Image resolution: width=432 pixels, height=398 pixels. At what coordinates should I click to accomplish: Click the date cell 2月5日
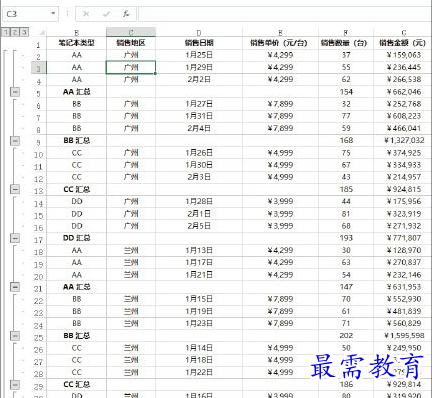click(x=199, y=226)
